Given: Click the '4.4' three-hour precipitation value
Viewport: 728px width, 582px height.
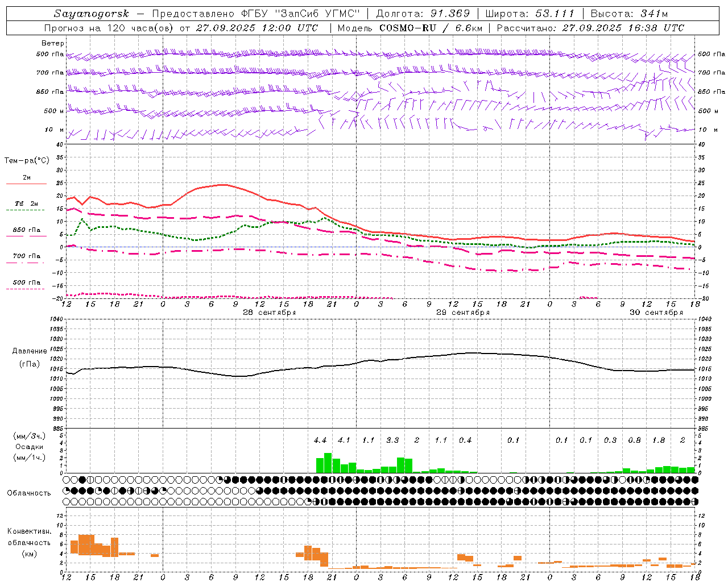Looking at the screenshot, I should pos(320,440).
